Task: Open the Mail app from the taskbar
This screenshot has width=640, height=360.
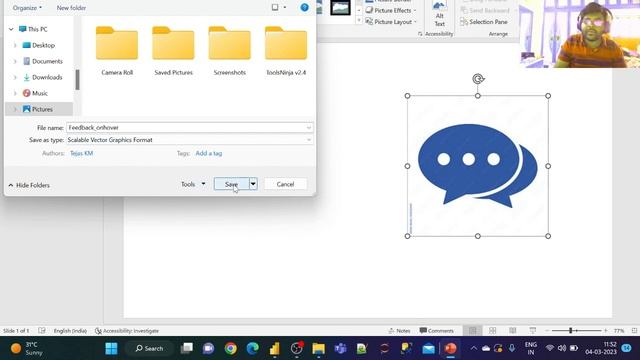Action: point(428,348)
